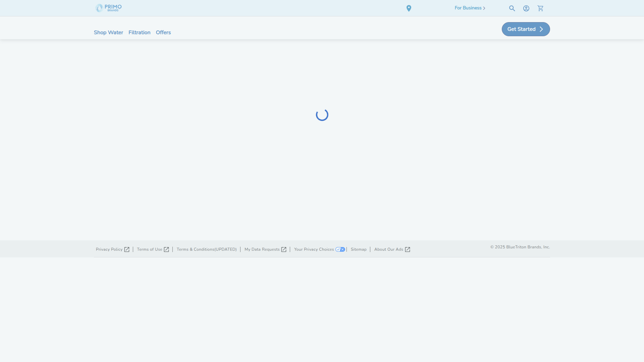
Task: Expand the For Business chevron
Action: pos(484,8)
